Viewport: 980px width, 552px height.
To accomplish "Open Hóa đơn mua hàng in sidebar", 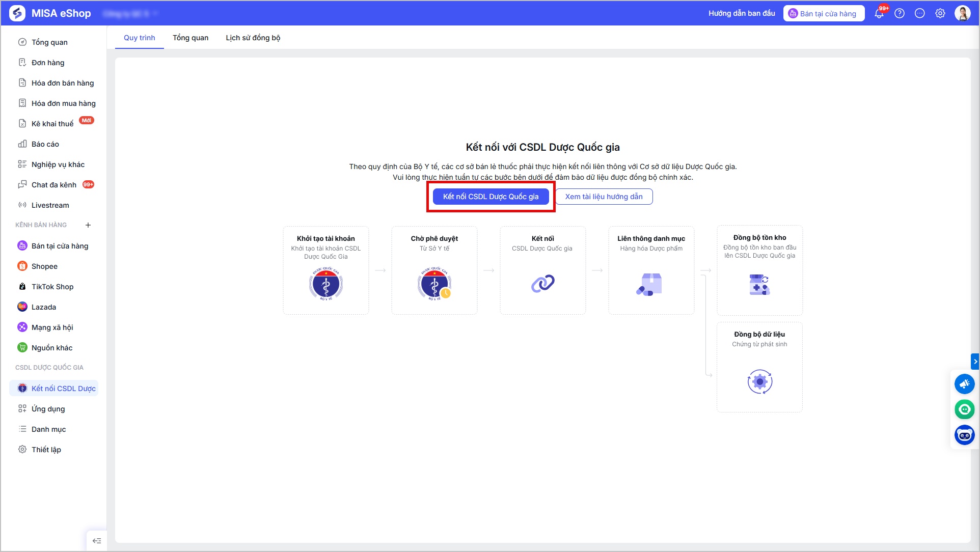I will (x=53, y=103).
